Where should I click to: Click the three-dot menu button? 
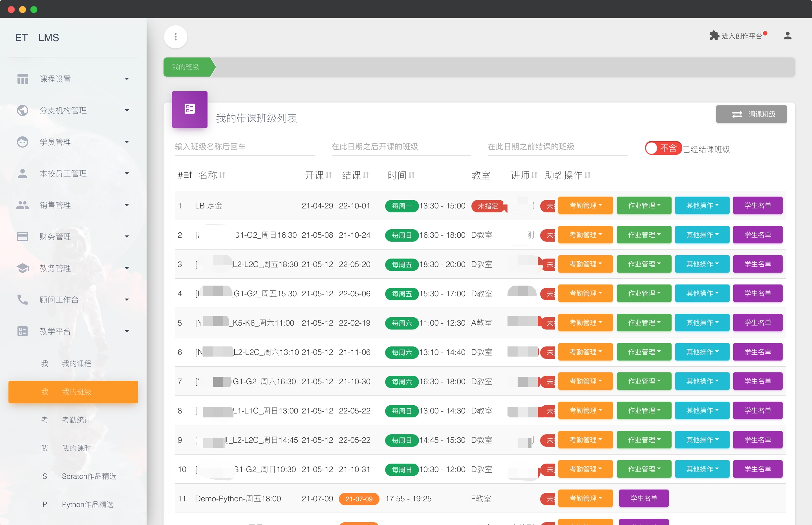coord(175,37)
